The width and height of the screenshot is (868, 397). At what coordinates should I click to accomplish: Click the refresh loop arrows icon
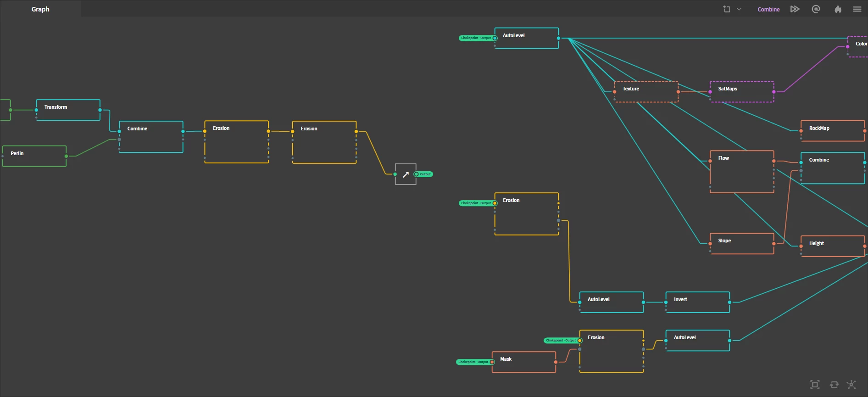pyautogui.click(x=834, y=385)
